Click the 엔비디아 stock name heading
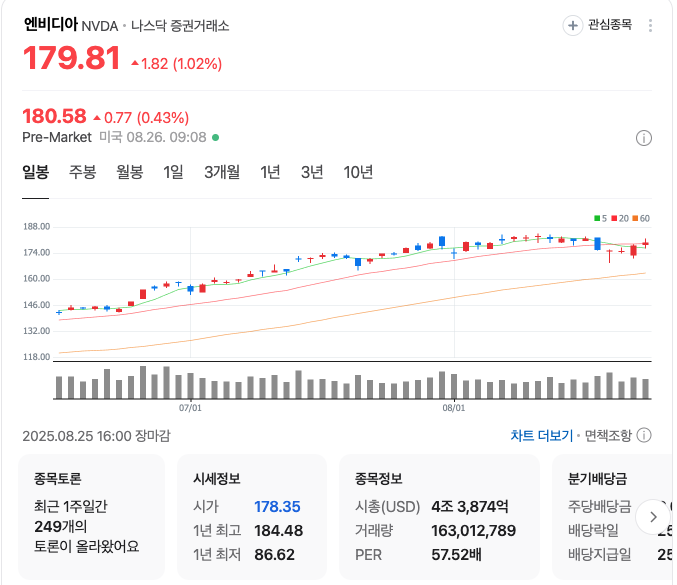Viewport: 677px width, 585px height. click(x=50, y=24)
